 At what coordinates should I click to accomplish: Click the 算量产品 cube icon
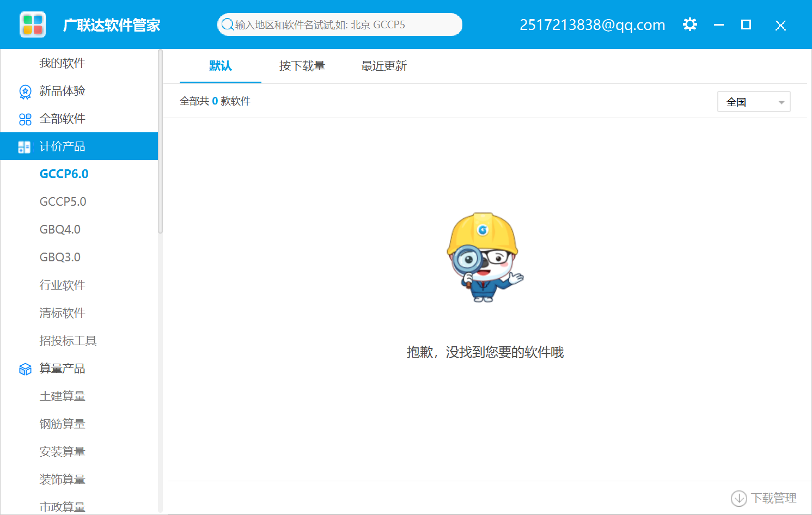pyautogui.click(x=25, y=369)
